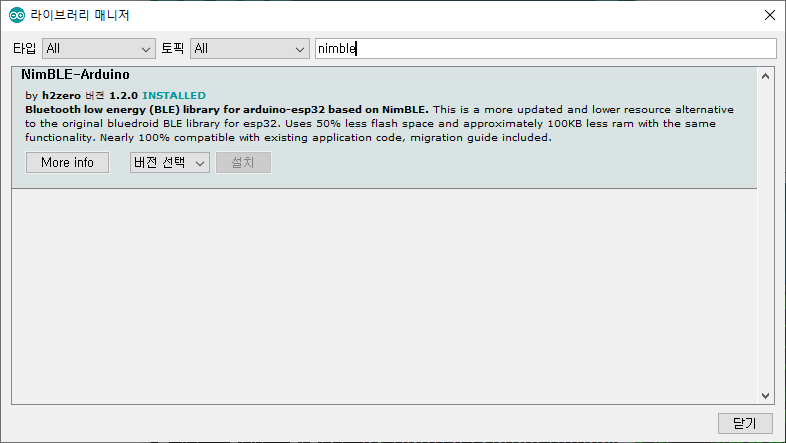Open the 타입 (Type) dropdown

(x=99, y=49)
